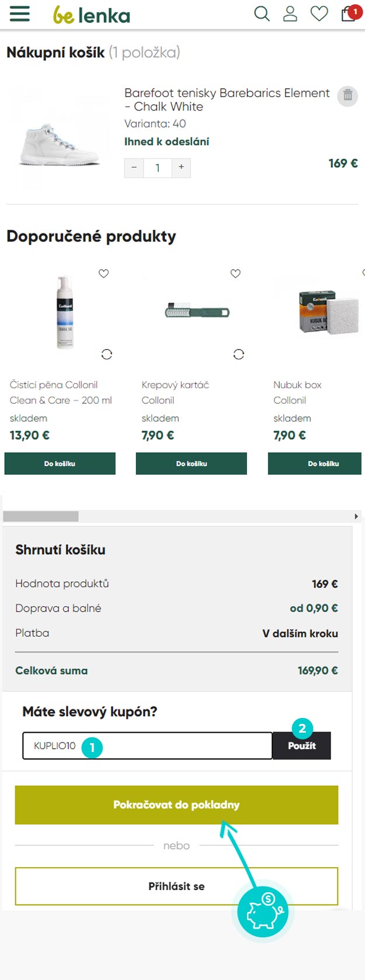Screen dimensions: 365x980
Task: Add Čisticí pěna Collonil Do košíku
Action: tap(60, 463)
